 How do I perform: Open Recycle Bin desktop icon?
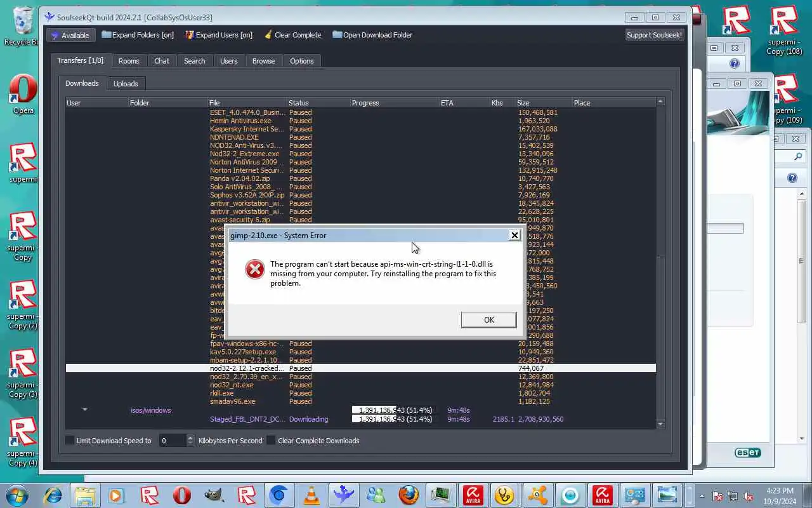22,27
